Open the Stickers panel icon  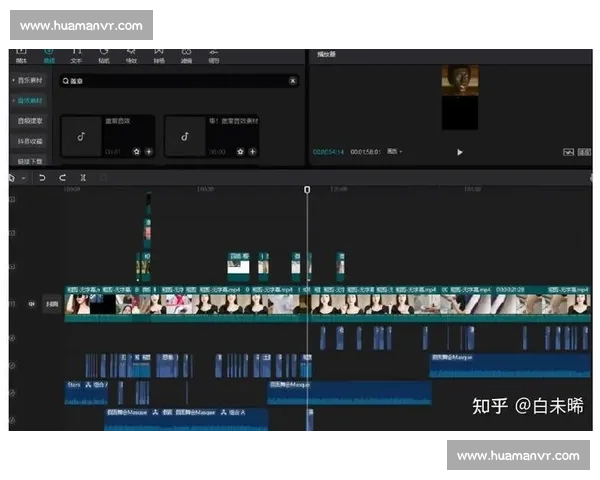pos(103,55)
